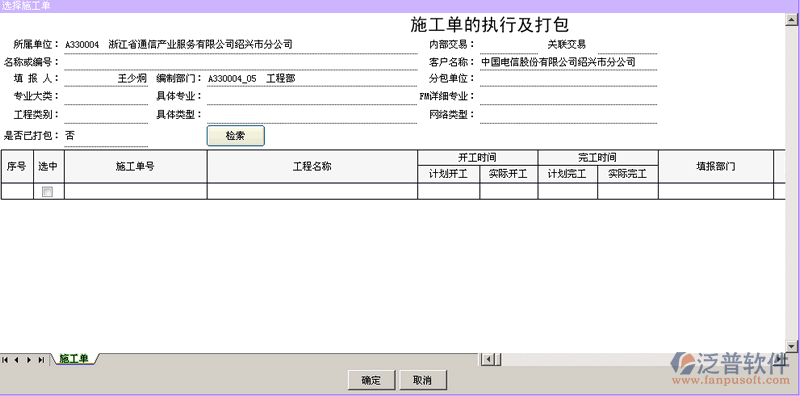Select the 分包单位 input field
This screenshot has width=800, height=396.
coord(568,79)
